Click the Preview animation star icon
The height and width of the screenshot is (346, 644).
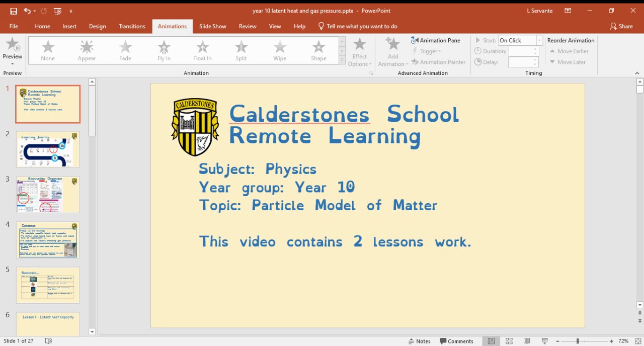[x=13, y=45]
